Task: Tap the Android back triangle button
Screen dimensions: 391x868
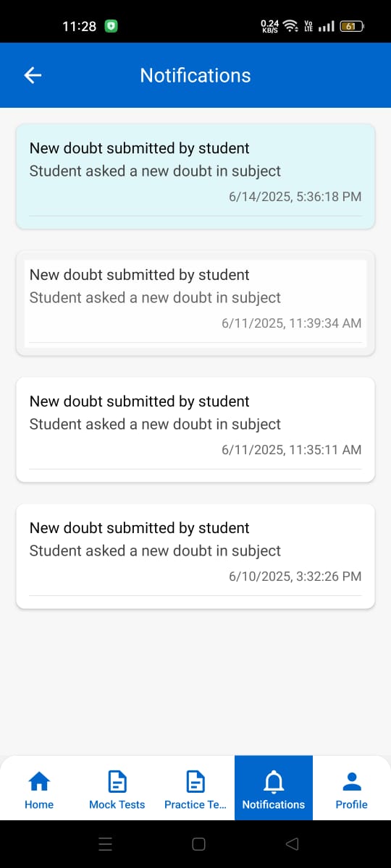Action: click(x=293, y=844)
